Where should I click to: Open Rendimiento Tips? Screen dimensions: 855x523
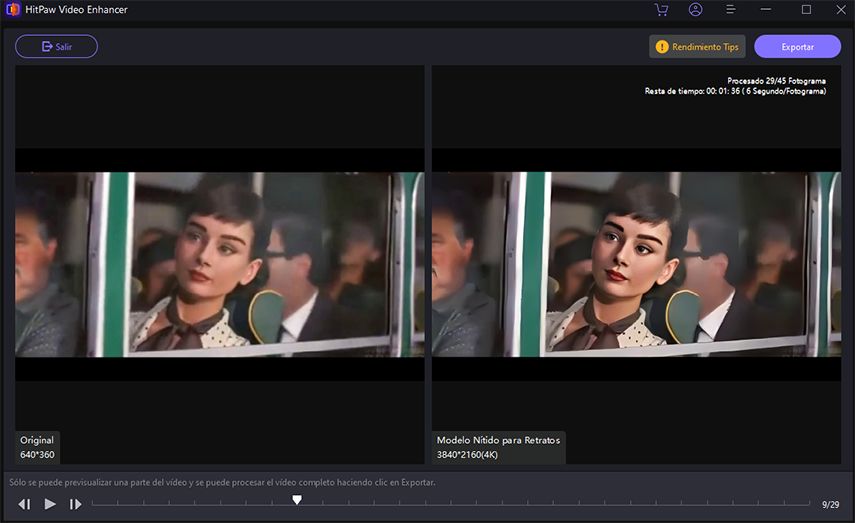[697, 47]
